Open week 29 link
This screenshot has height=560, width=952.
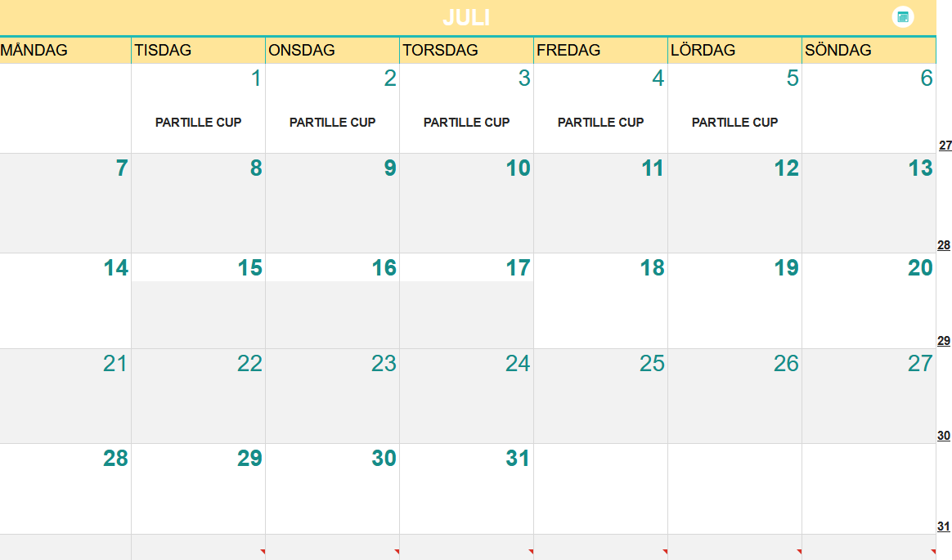[x=944, y=341]
